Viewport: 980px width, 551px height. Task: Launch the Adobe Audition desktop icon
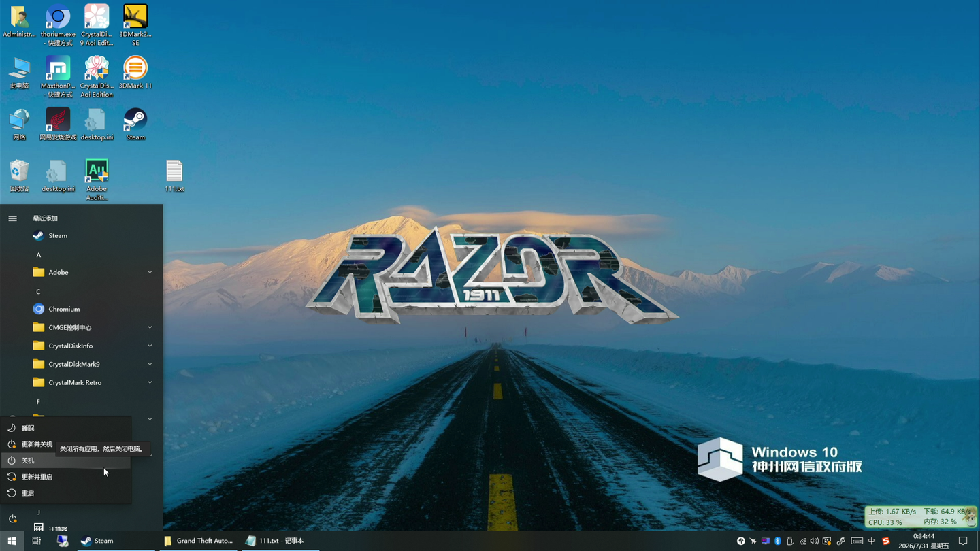point(97,180)
